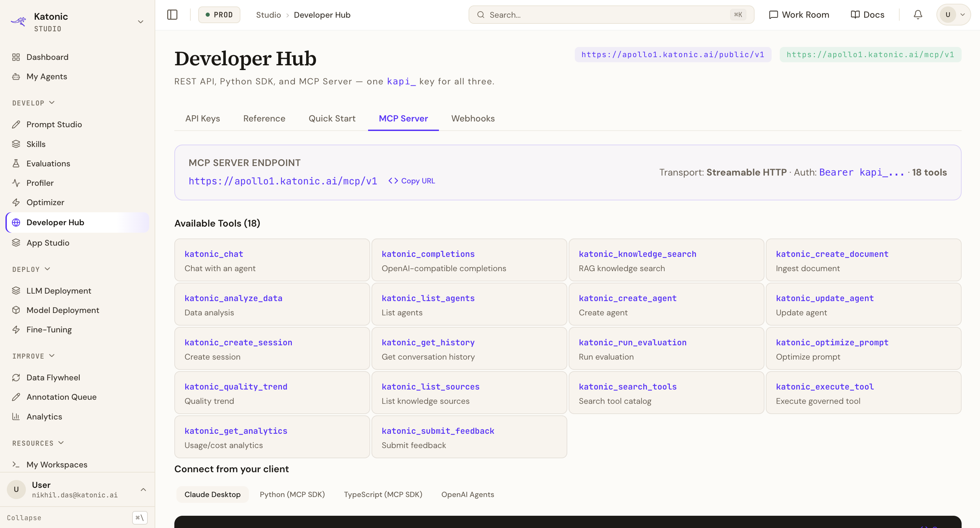Select the Claude Desktop client tab

tap(212, 495)
